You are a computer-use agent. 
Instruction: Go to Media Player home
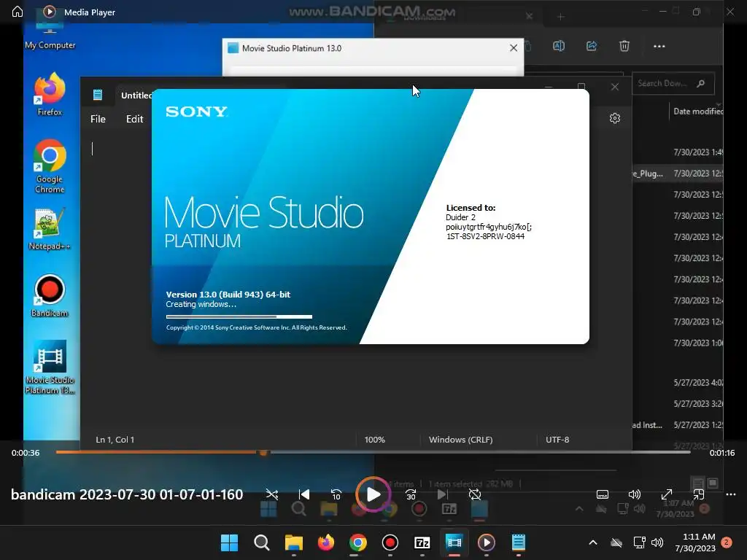tap(18, 12)
